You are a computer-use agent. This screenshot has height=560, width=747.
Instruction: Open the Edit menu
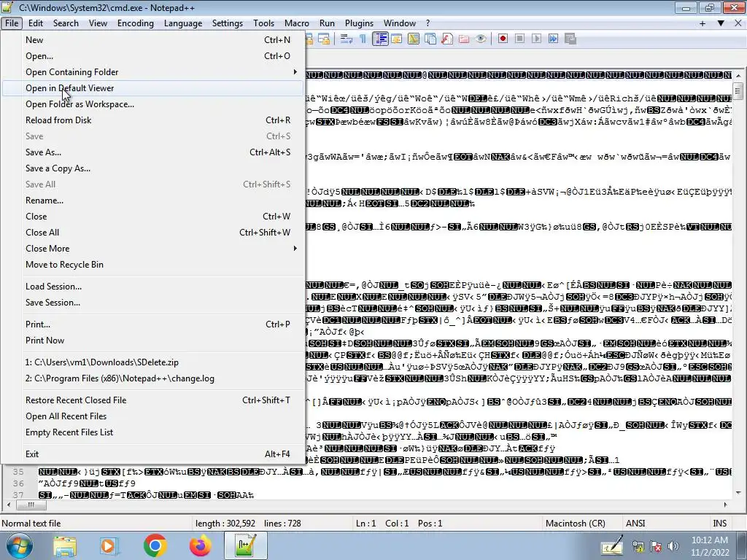click(x=35, y=23)
